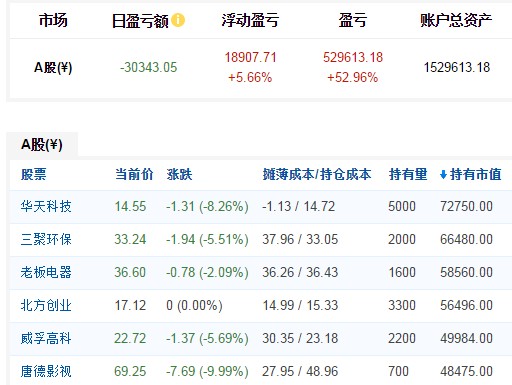Click the info icon beside 日盈亏额
The image size is (512, 385).
click(x=178, y=20)
